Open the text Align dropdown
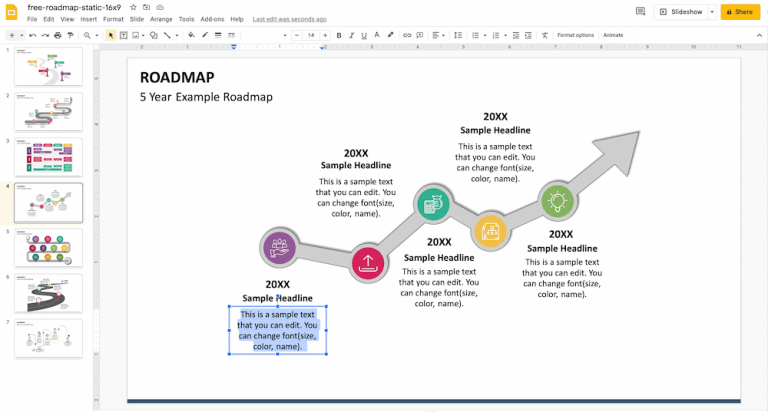Viewport: 768px width, 412px height. click(x=441, y=35)
